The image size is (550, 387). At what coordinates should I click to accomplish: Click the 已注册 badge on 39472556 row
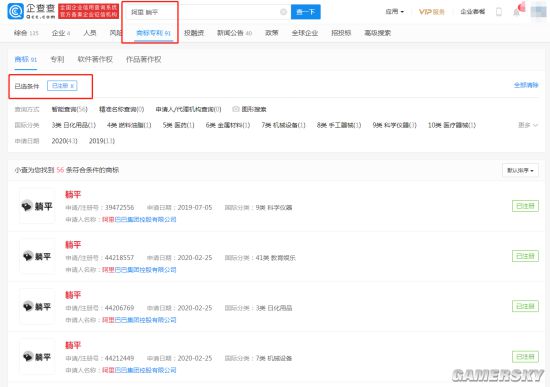click(x=525, y=206)
